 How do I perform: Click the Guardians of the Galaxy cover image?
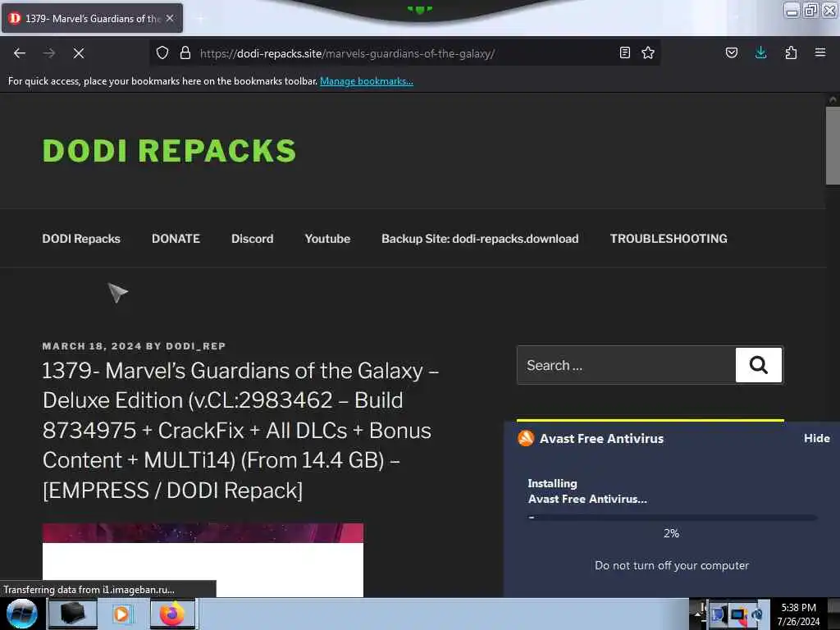pyautogui.click(x=203, y=559)
